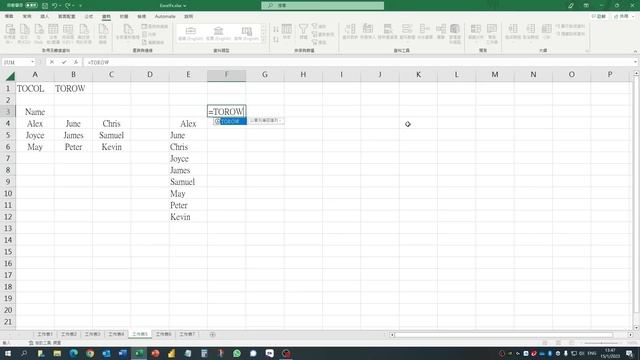Open Chrome from the taskbar

(90, 353)
